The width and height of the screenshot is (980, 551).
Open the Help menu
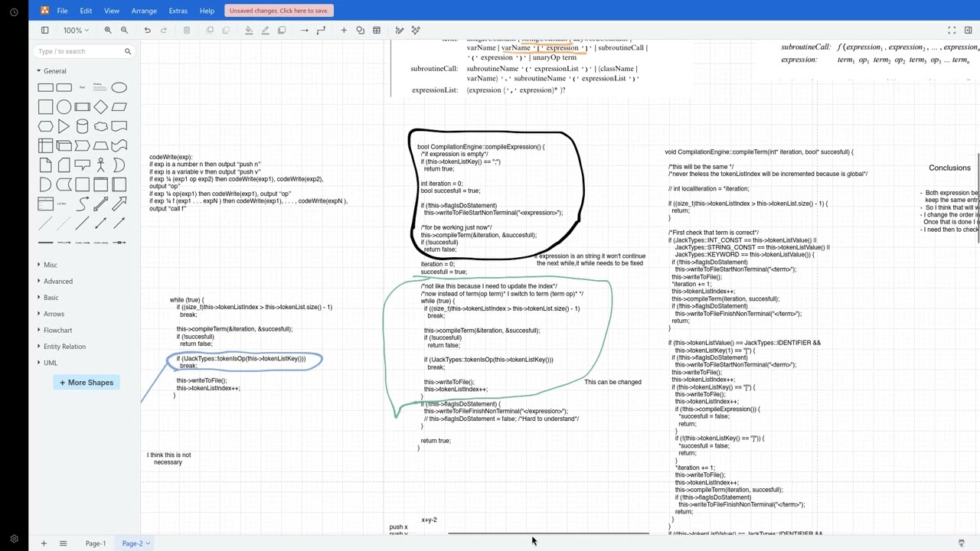207,11
